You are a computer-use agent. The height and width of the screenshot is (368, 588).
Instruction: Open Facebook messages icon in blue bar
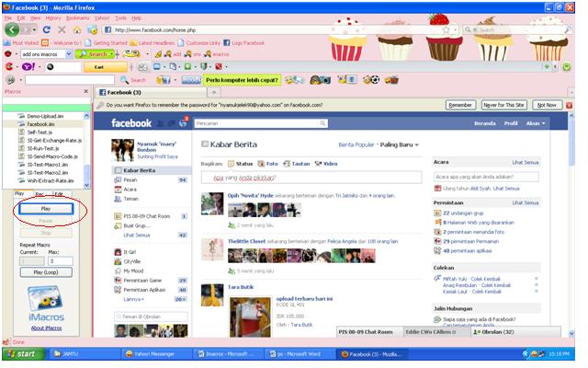[172, 123]
